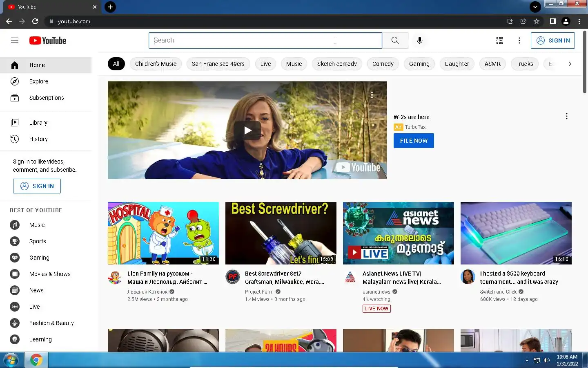The width and height of the screenshot is (588, 368).
Task: Open Gaming under Best of YouTube
Action: point(46,258)
